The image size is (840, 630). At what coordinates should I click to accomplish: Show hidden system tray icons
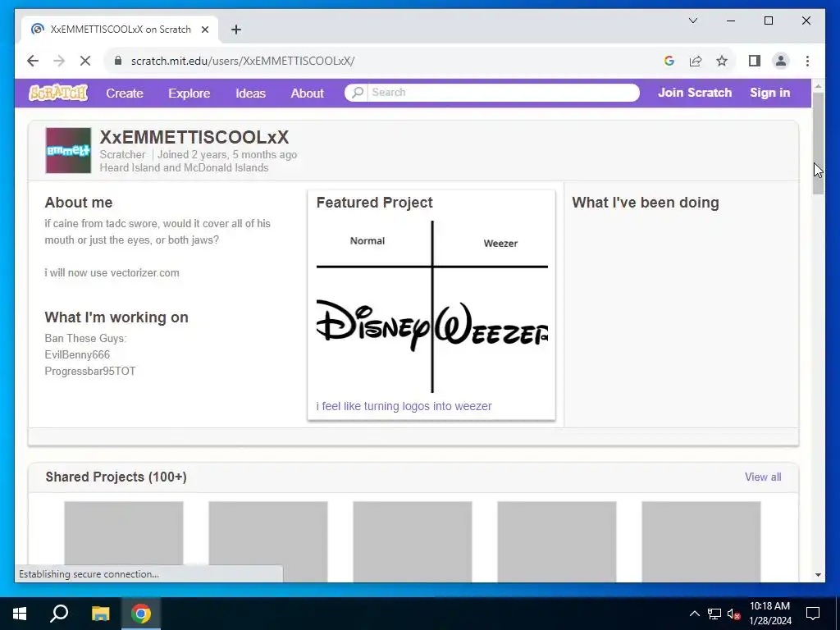coord(694,614)
